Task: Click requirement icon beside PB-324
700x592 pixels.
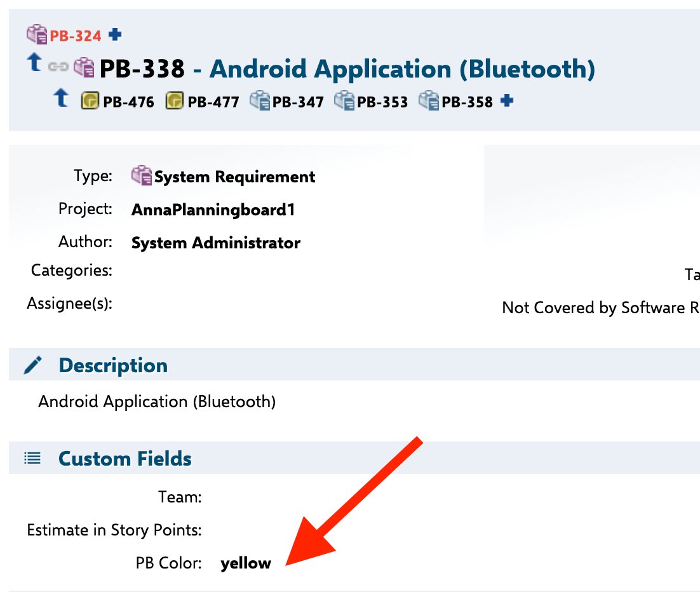Action: [x=37, y=34]
